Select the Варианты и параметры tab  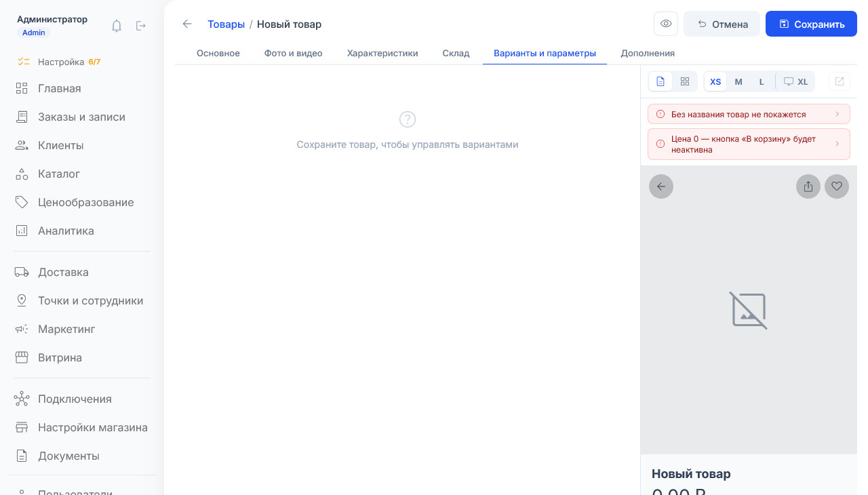[545, 53]
